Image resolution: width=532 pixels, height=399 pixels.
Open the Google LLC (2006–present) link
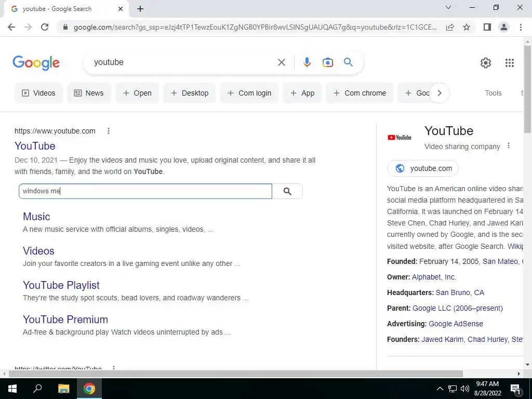coord(457,308)
